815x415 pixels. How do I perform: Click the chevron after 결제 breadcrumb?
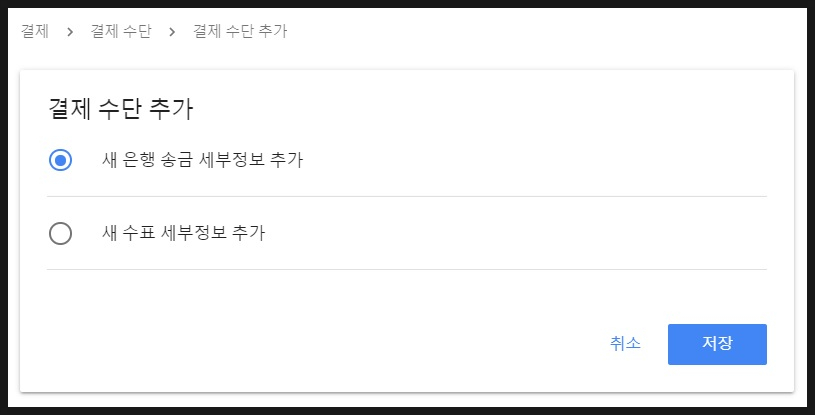tap(70, 32)
